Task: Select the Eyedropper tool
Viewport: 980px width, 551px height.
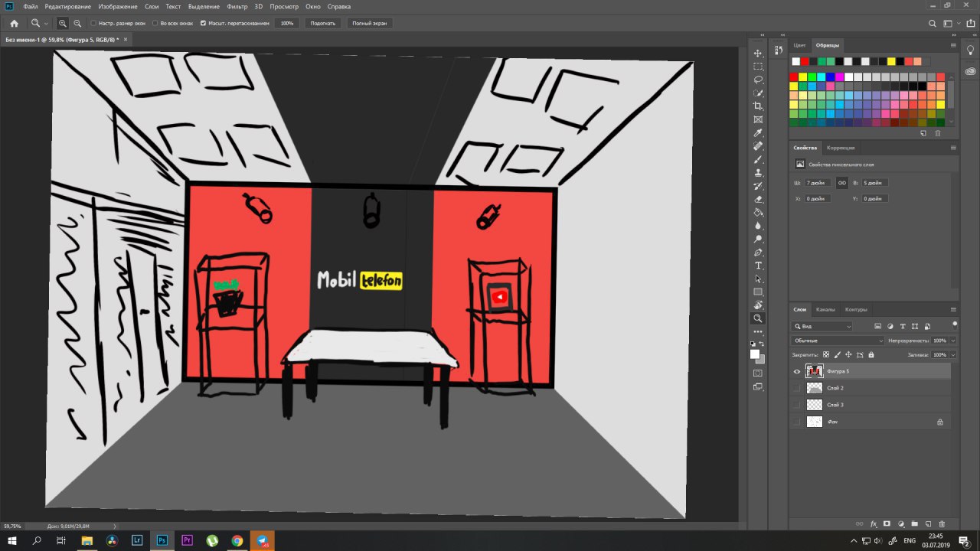Action: (x=758, y=133)
